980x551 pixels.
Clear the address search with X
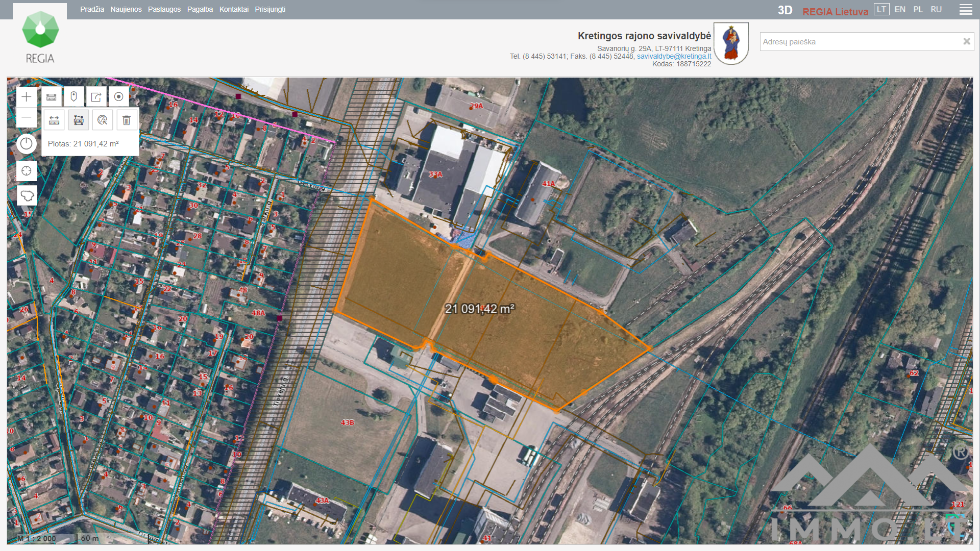[966, 42]
